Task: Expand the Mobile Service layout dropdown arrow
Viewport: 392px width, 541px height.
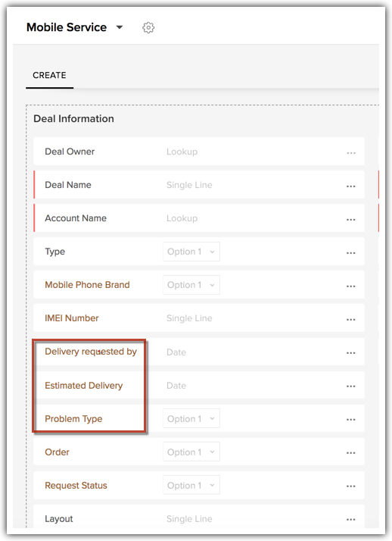Action: point(120,27)
